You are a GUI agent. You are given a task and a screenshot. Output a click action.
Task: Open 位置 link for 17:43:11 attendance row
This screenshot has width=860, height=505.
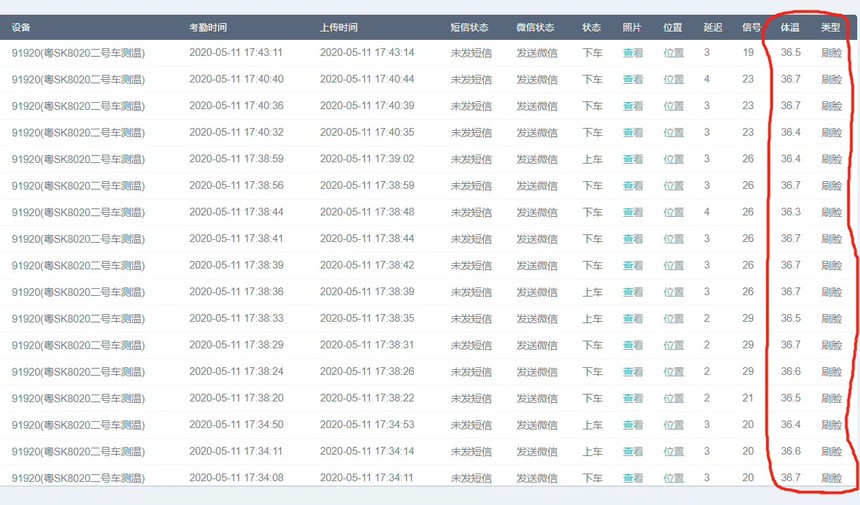point(673,53)
